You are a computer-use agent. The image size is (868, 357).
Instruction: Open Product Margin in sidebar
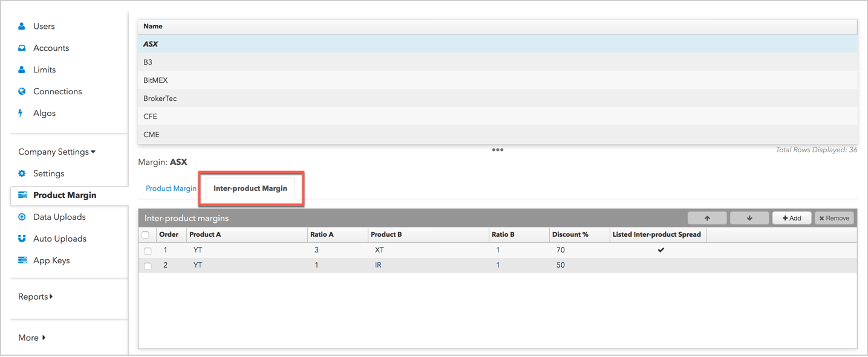pyautogui.click(x=65, y=196)
